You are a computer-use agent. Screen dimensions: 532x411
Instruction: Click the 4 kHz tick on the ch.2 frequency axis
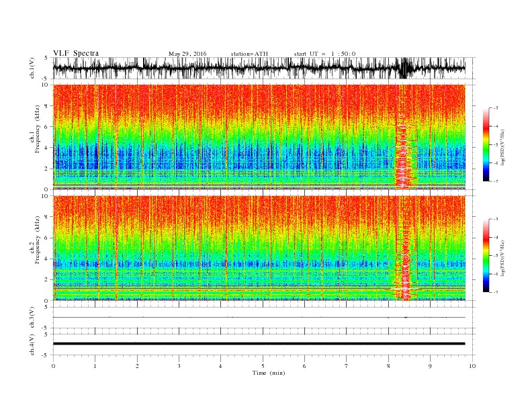(x=46, y=259)
